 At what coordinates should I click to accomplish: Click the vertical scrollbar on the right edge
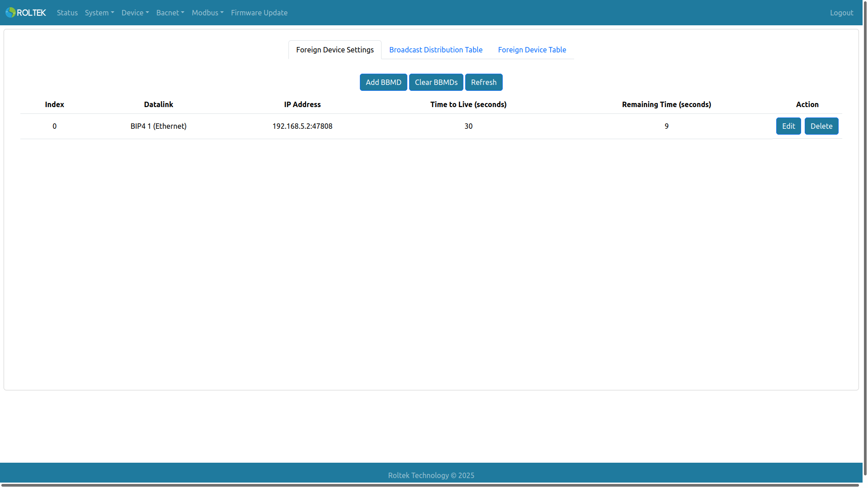point(865,238)
